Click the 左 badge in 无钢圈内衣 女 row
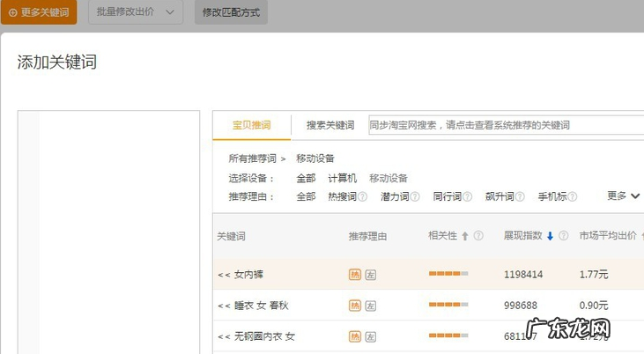 [371, 336]
